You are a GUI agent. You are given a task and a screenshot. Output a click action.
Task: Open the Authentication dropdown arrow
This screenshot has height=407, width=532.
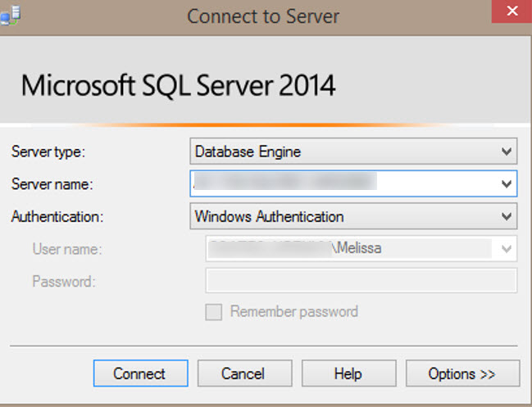[507, 216]
